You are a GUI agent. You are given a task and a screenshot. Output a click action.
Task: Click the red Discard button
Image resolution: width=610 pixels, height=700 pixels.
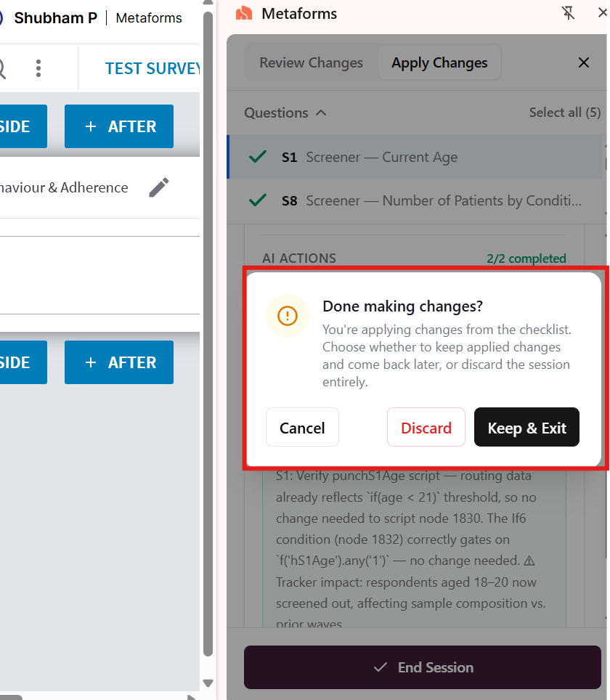click(426, 427)
